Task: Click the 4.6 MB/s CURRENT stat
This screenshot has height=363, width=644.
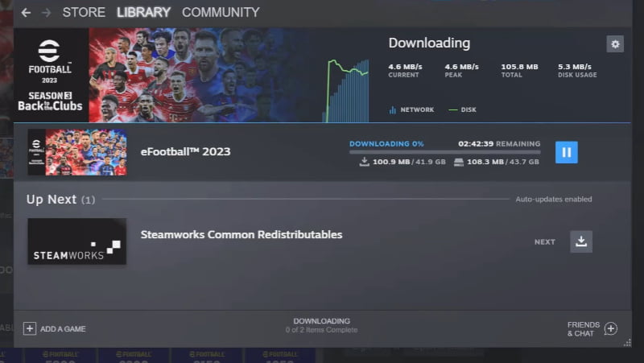Action: (405, 70)
